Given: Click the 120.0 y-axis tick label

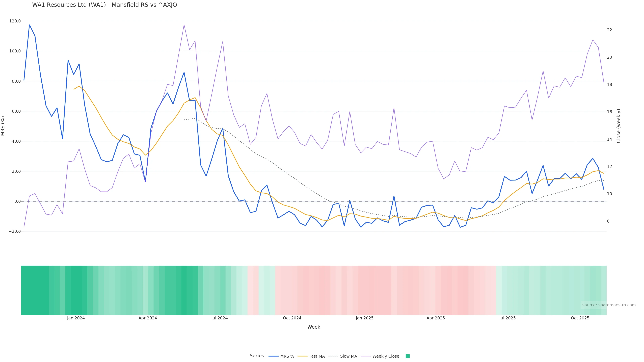Looking at the screenshot, I should [x=15, y=21].
